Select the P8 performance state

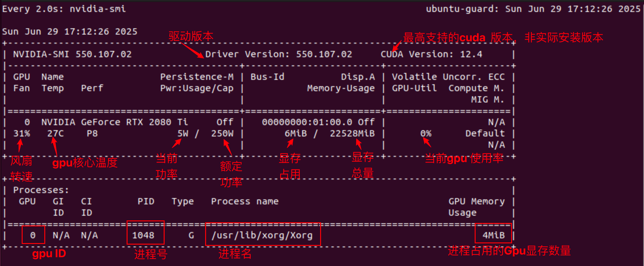pos(92,133)
